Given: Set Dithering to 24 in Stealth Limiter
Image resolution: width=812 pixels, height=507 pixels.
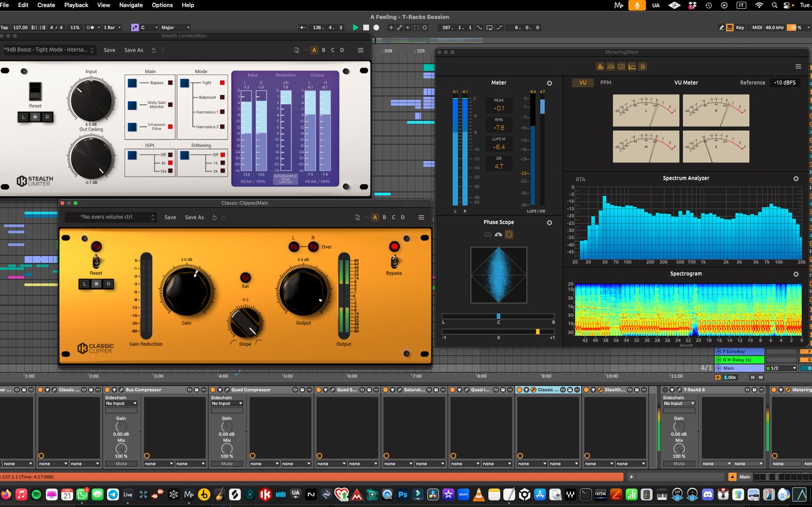Looking at the screenshot, I should 223,170.
